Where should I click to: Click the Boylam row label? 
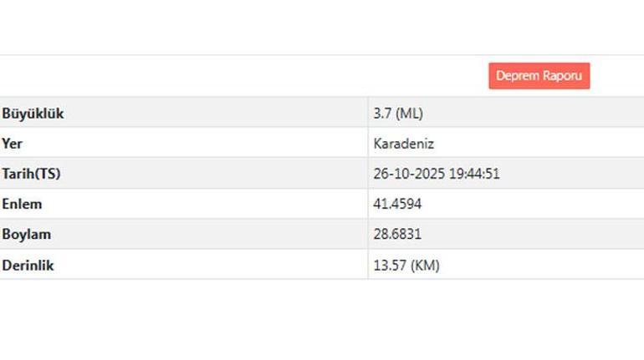[26, 235]
